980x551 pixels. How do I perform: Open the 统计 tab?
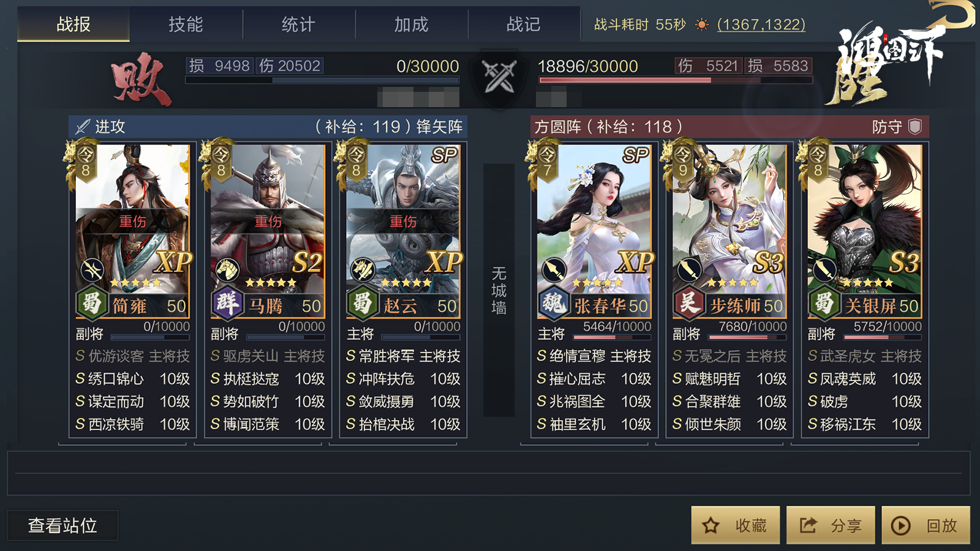(x=298, y=24)
